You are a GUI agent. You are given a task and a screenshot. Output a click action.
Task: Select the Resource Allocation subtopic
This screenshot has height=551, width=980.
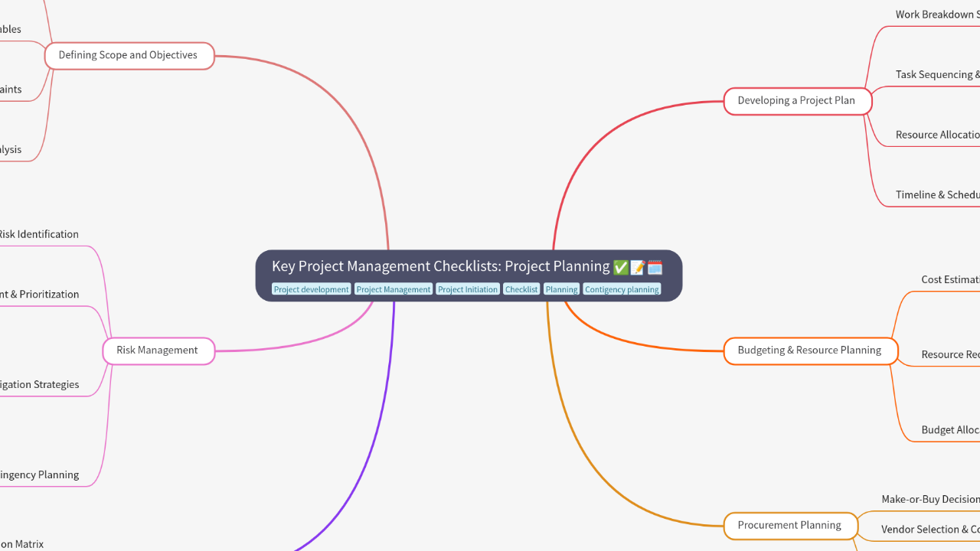[938, 135]
